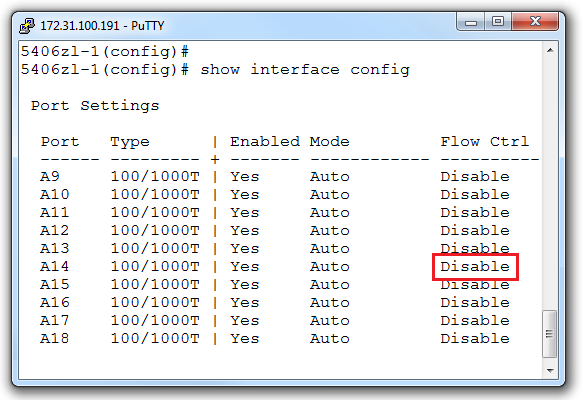The image size is (588, 400).
Task: Click the scrollbar down arrow
Action: pos(550,370)
